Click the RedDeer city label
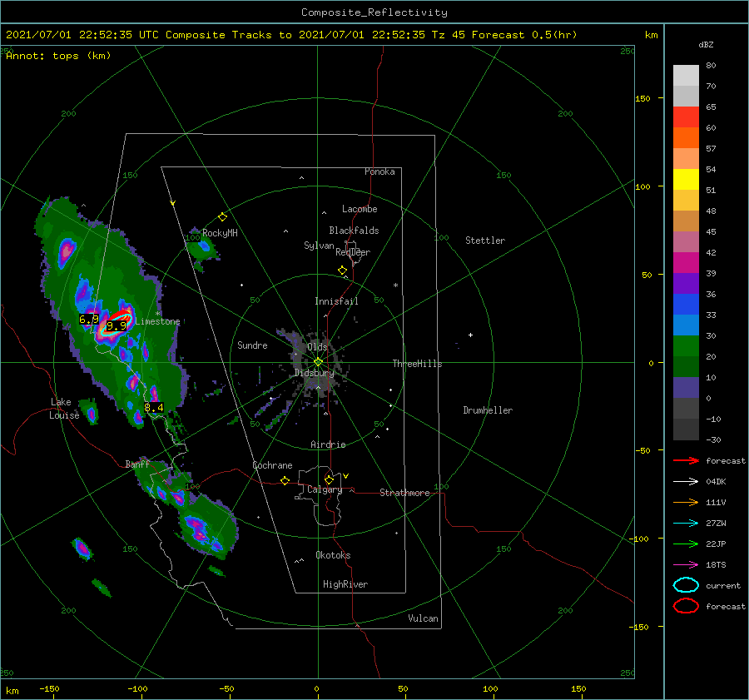Screen dimensions: 749x700 [x=353, y=252]
